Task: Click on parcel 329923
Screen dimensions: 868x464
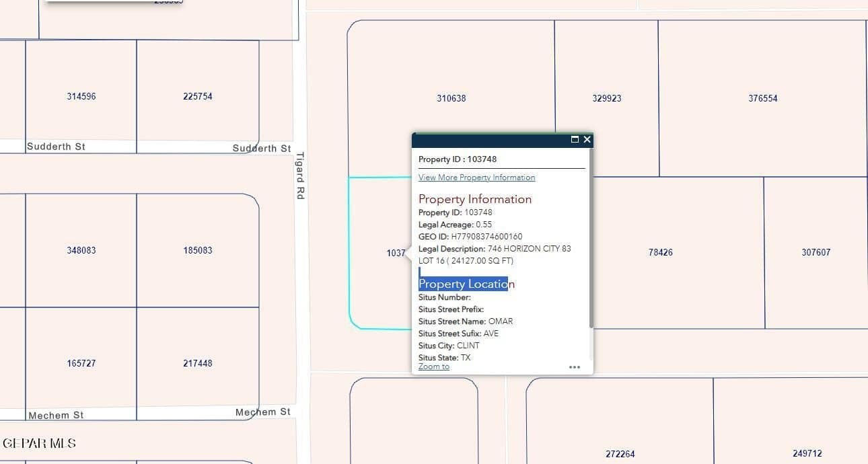Action: coord(606,98)
